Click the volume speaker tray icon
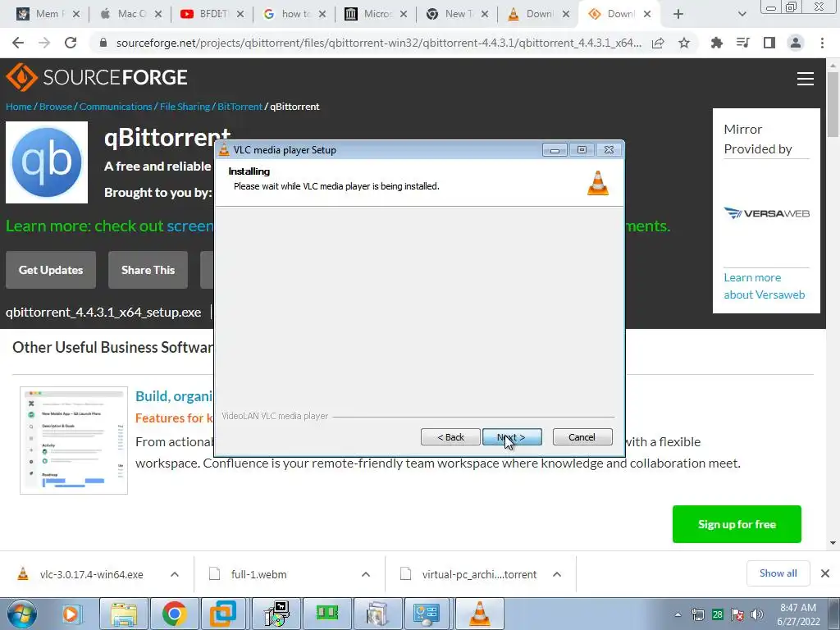840x630 pixels. (x=757, y=614)
